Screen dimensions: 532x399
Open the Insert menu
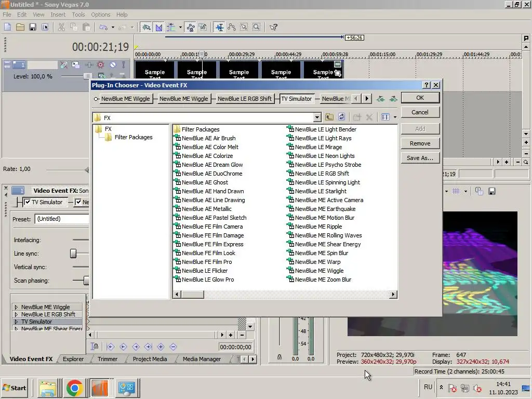[58, 15]
